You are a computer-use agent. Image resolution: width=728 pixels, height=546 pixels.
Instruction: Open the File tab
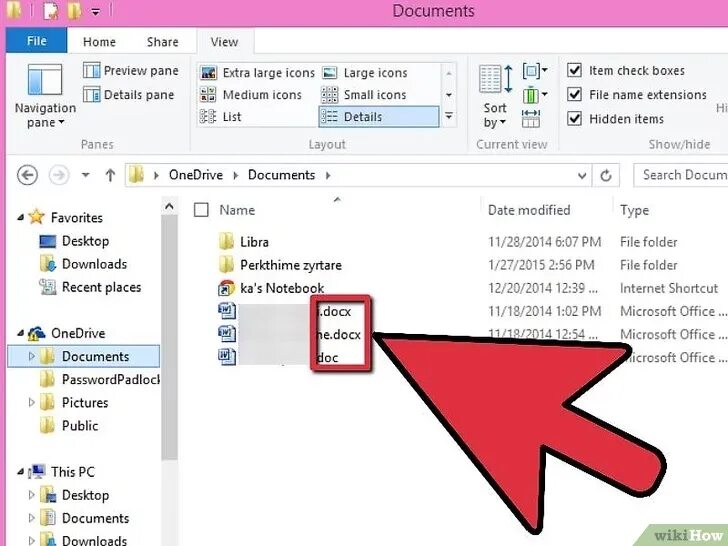36,41
